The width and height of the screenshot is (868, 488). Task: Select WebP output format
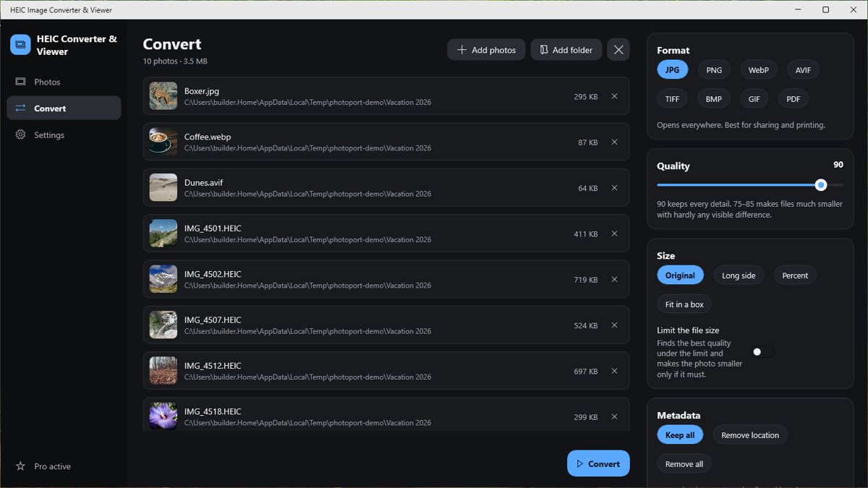click(759, 70)
